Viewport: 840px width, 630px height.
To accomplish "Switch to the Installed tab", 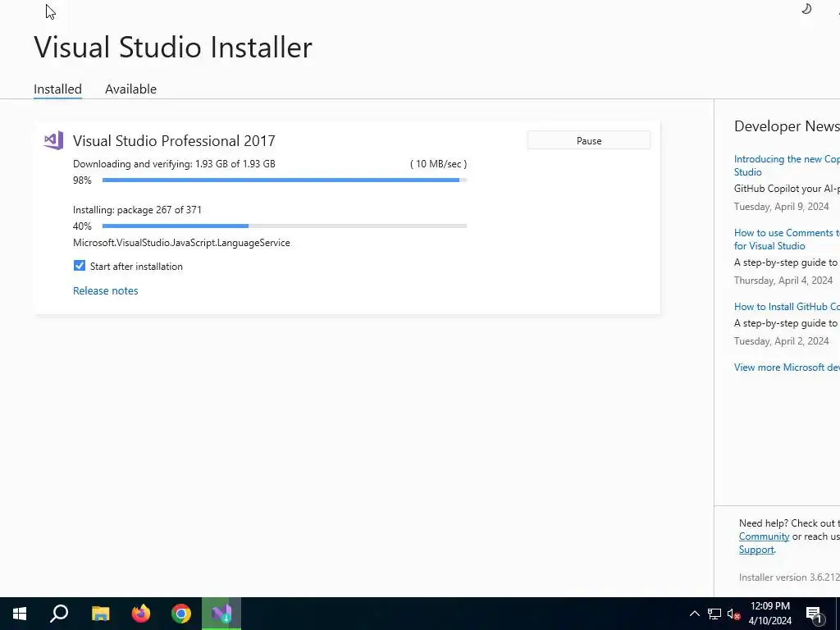I will pyautogui.click(x=58, y=89).
